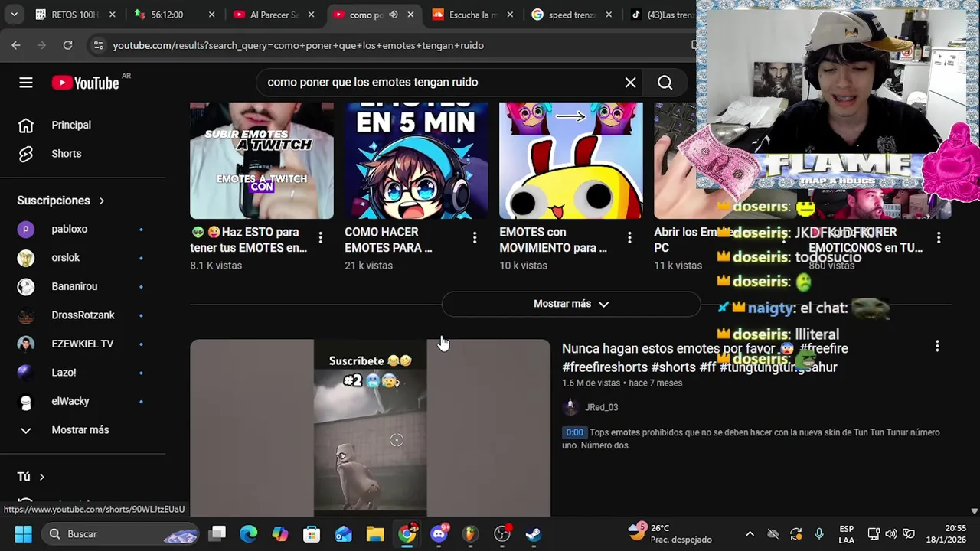
Task: Open Microsoft Store from taskbar
Action: click(x=312, y=534)
